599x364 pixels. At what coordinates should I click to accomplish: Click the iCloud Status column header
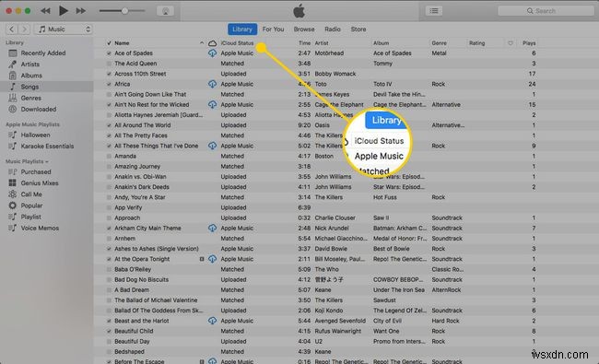click(237, 43)
